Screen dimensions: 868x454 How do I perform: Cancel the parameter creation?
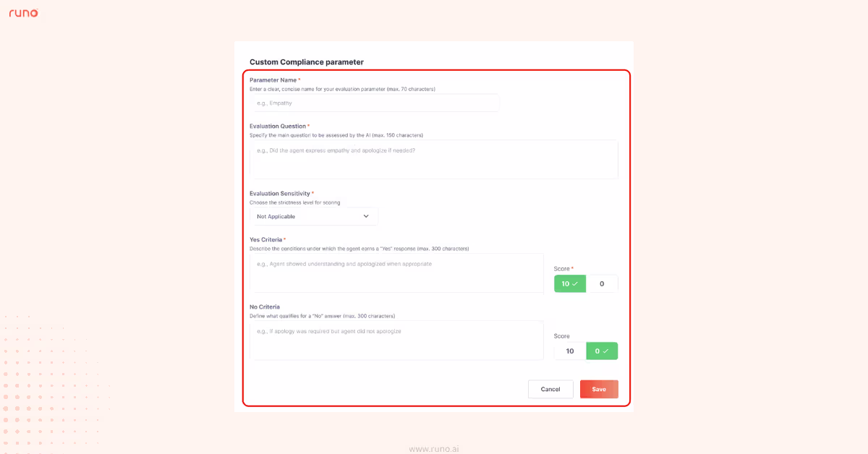550,388
